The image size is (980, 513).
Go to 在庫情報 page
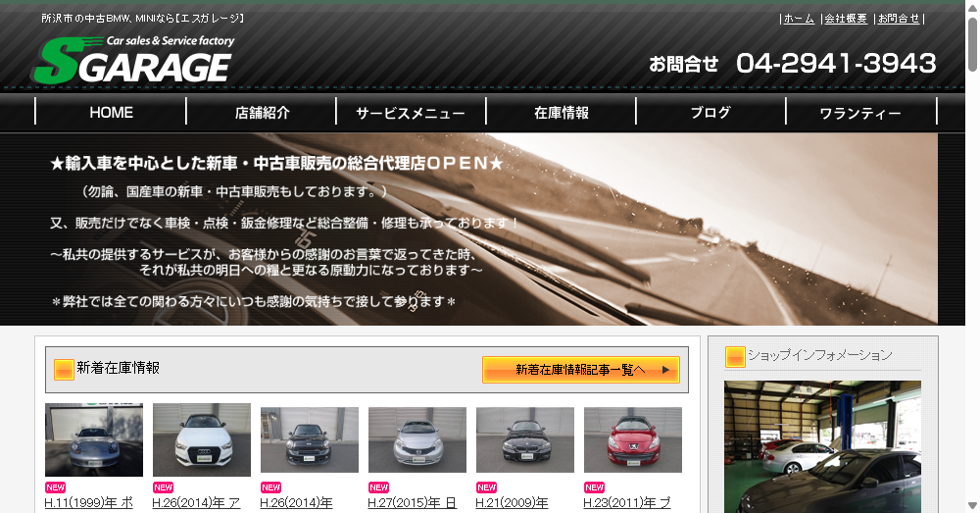(562, 113)
